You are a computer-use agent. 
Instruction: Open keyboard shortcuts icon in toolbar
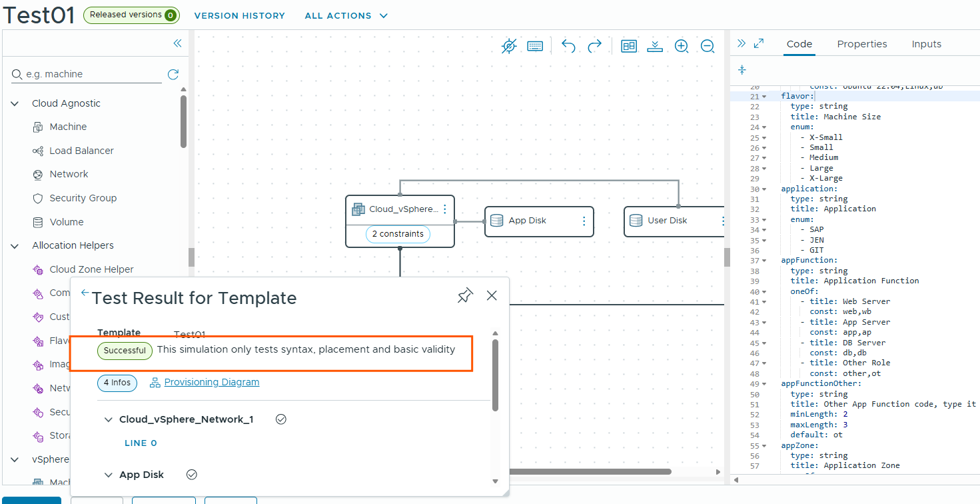pyautogui.click(x=535, y=46)
